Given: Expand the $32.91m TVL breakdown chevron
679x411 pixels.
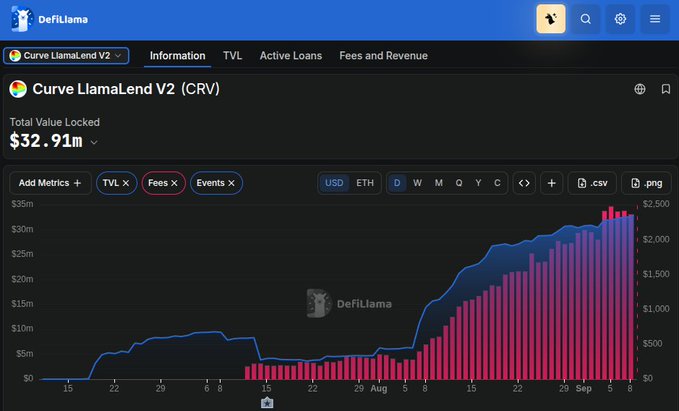Looking at the screenshot, I should click(94, 142).
